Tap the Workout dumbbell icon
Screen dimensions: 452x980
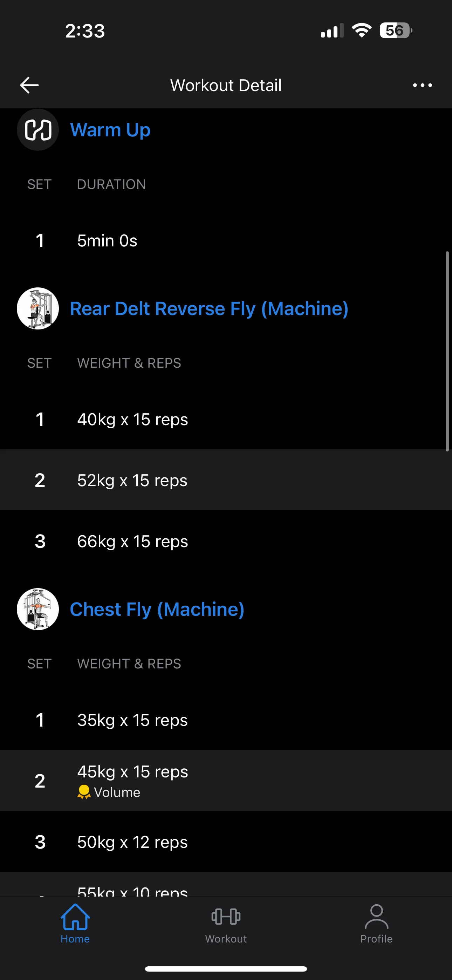(226, 917)
